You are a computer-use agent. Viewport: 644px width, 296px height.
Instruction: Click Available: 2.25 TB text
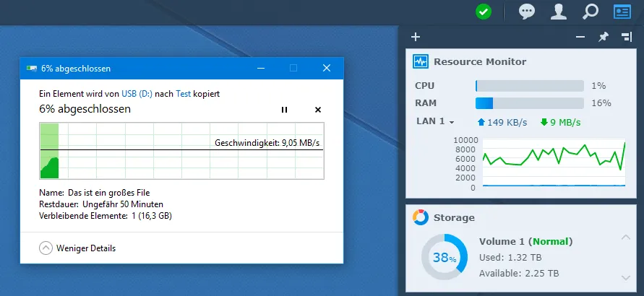(519, 273)
